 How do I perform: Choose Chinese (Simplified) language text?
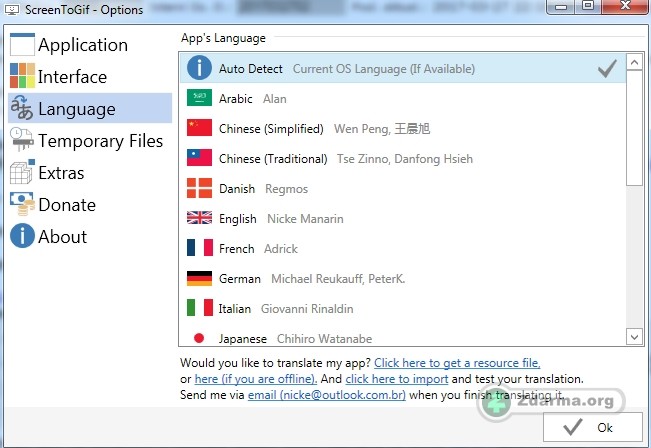[x=271, y=129]
